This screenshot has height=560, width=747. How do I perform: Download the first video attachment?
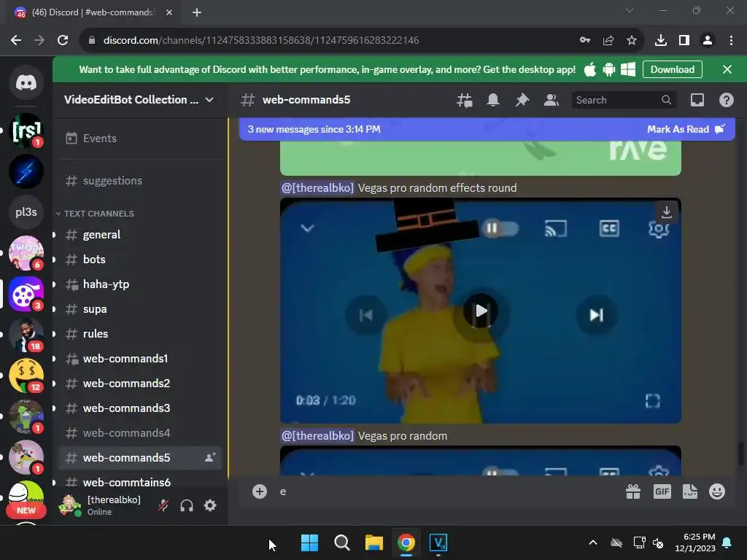click(x=667, y=212)
